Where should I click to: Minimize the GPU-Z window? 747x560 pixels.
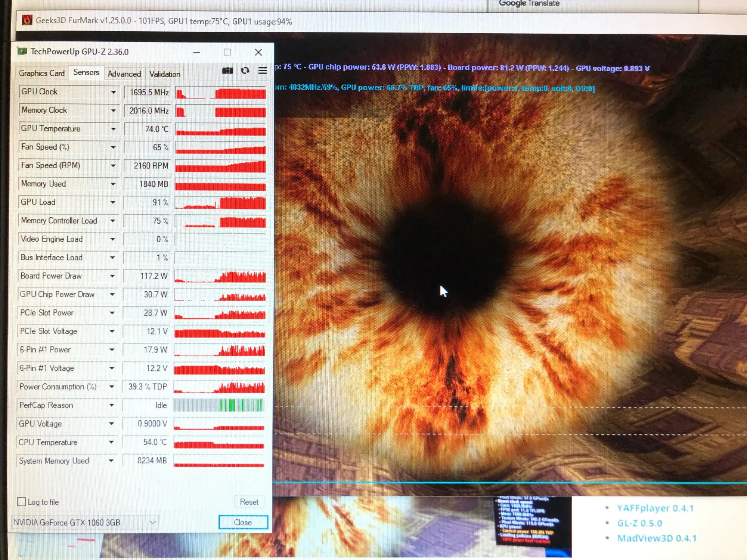click(x=197, y=52)
